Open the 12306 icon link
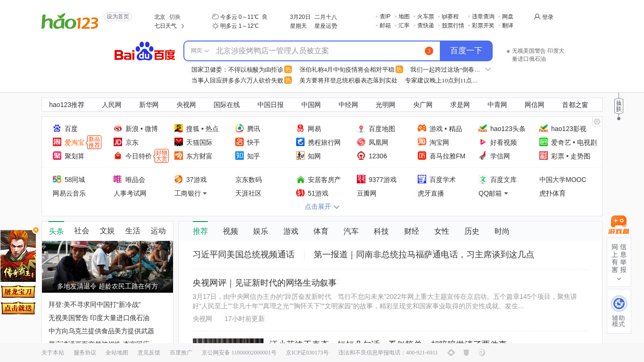This screenshot has height=362, width=644. click(x=361, y=156)
